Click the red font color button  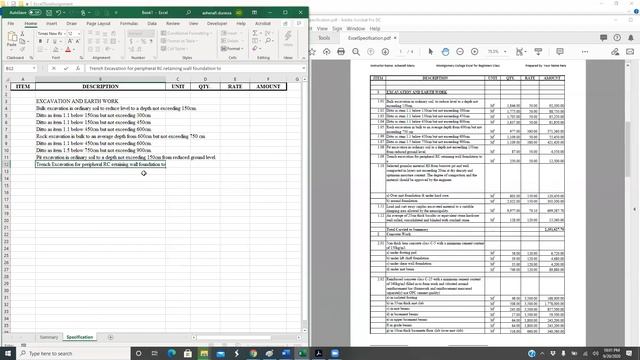pos(68,49)
